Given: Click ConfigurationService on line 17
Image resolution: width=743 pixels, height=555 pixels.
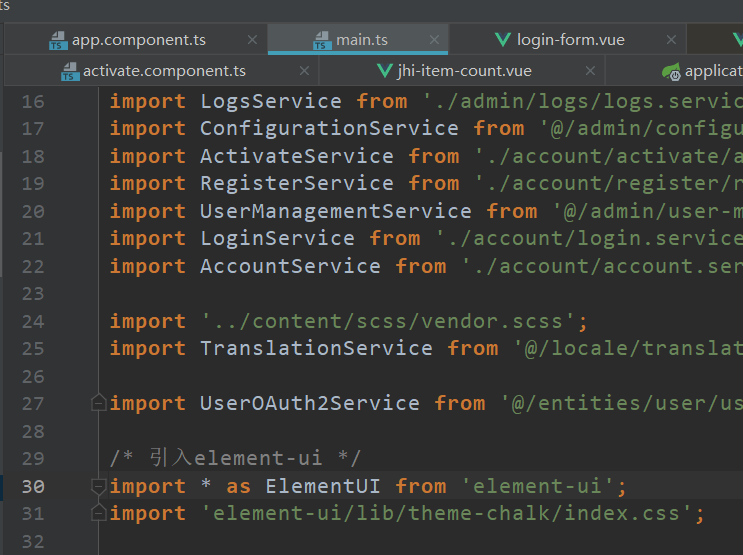Looking at the screenshot, I should coord(329,128).
